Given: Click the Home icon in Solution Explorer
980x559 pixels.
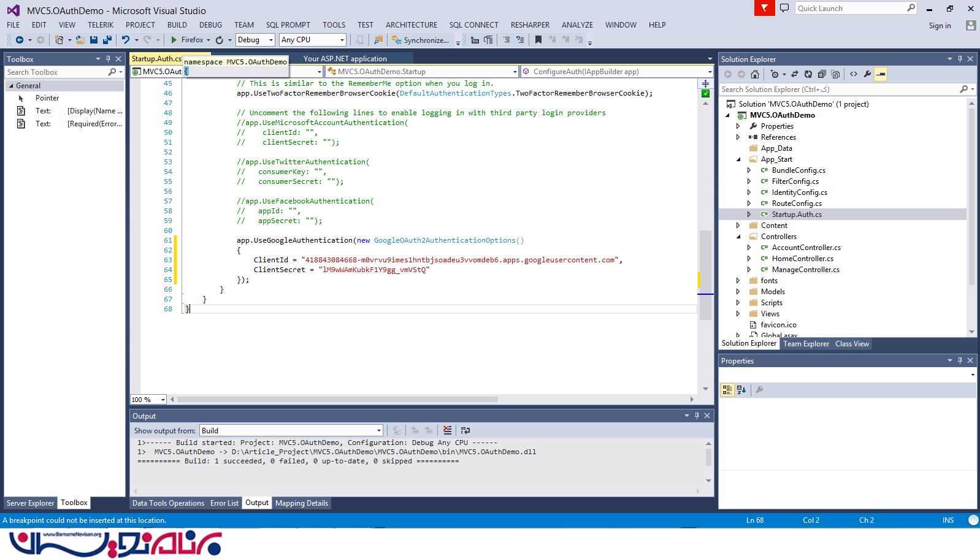Looking at the screenshot, I should click(755, 74).
